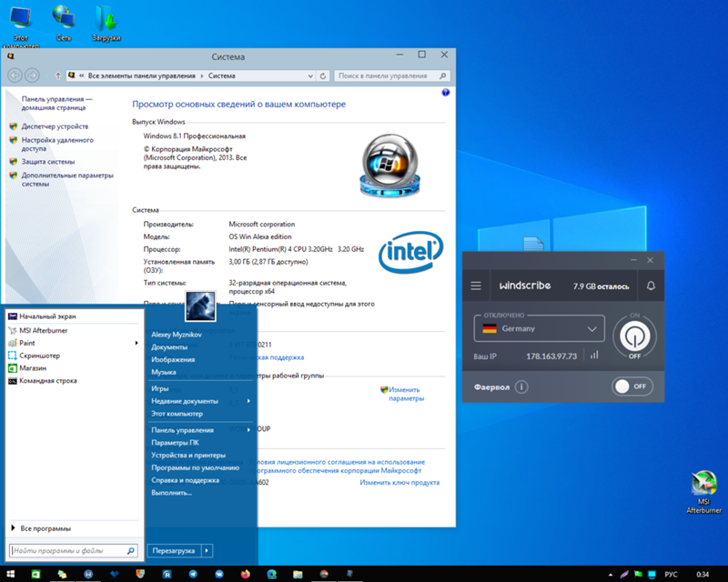The width and height of the screenshot is (728, 582).
Task: Expand the Germany location dropdown
Action: point(592,328)
